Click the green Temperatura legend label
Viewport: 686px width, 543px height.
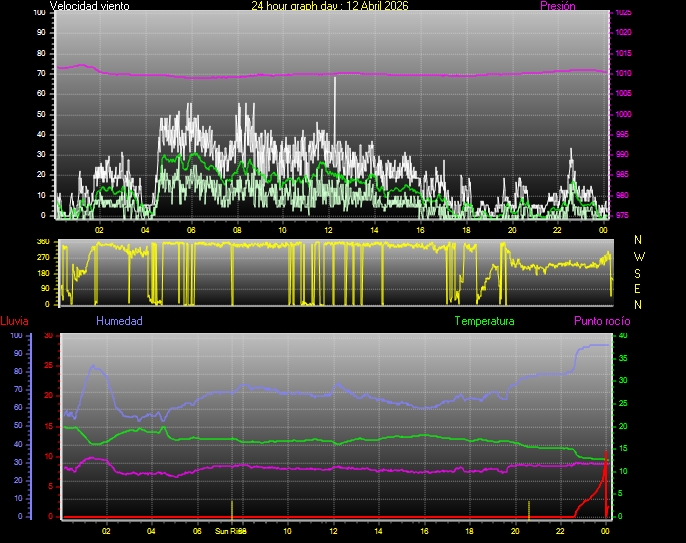484,321
